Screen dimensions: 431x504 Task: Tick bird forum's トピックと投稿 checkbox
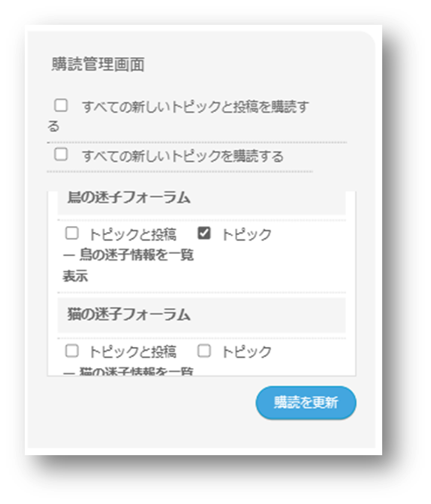71,233
